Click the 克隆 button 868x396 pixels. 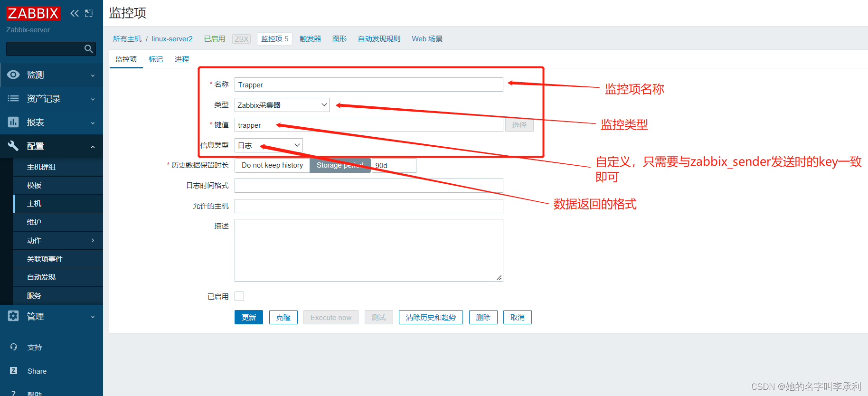coord(283,317)
